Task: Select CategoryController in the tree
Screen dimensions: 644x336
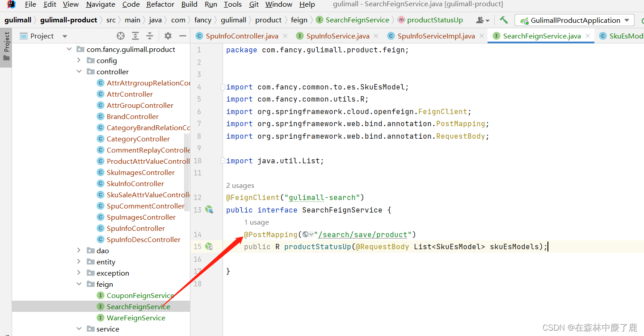Action: pyautogui.click(x=138, y=139)
